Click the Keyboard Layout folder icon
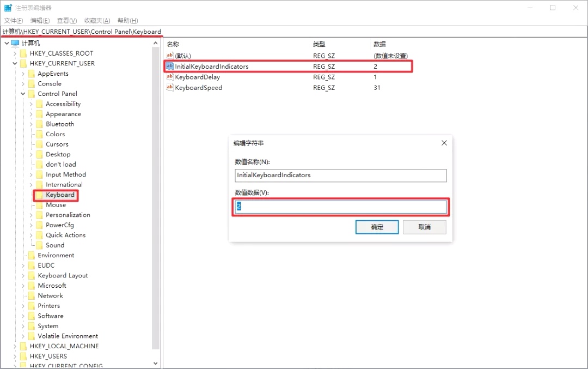The width and height of the screenshot is (588, 369). pyautogui.click(x=32, y=276)
